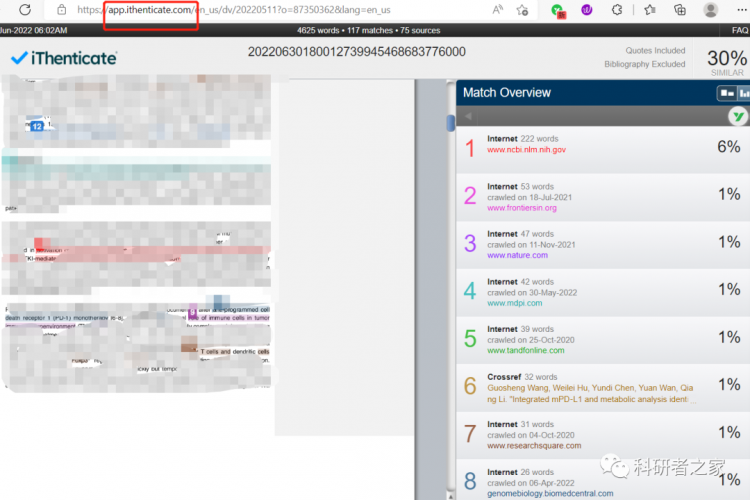The height and width of the screenshot is (500, 750).
Task: Open the FAQ link
Action: [739, 30]
